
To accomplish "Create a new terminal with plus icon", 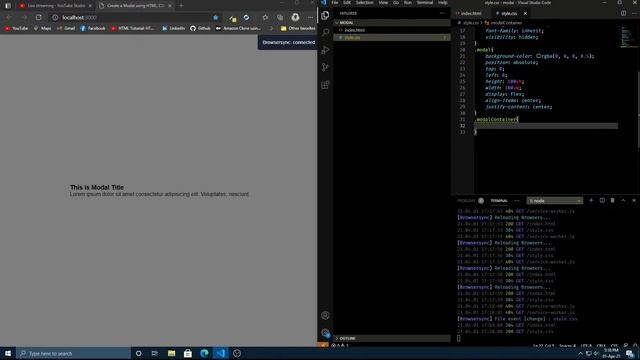I will (x=591, y=200).
